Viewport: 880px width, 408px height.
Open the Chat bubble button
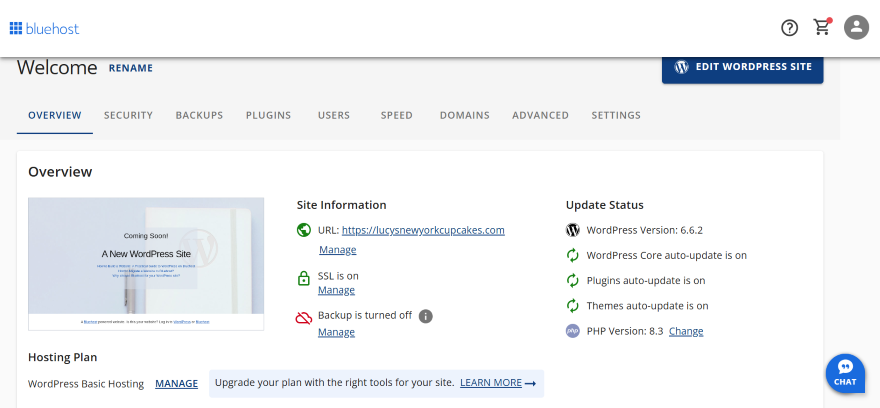pyautogui.click(x=845, y=373)
